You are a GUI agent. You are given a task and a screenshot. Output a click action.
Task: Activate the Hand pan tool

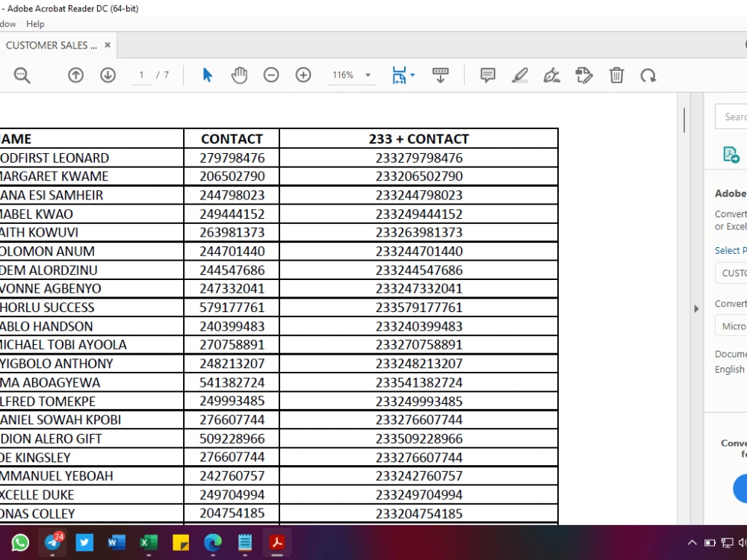[x=239, y=75]
